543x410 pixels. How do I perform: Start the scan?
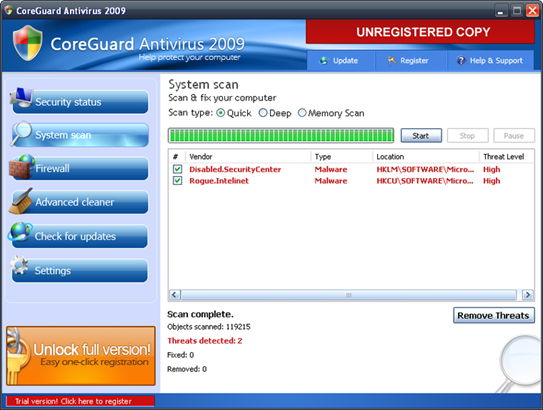click(421, 136)
